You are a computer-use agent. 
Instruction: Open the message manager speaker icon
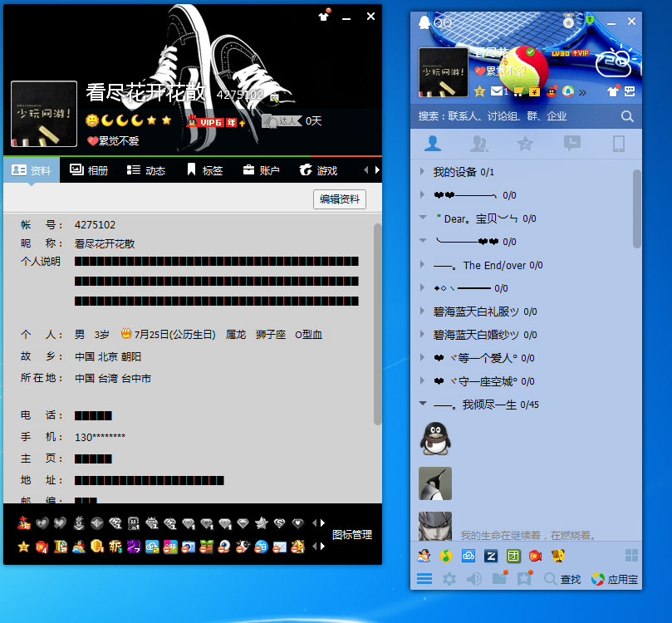click(x=474, y=579)
